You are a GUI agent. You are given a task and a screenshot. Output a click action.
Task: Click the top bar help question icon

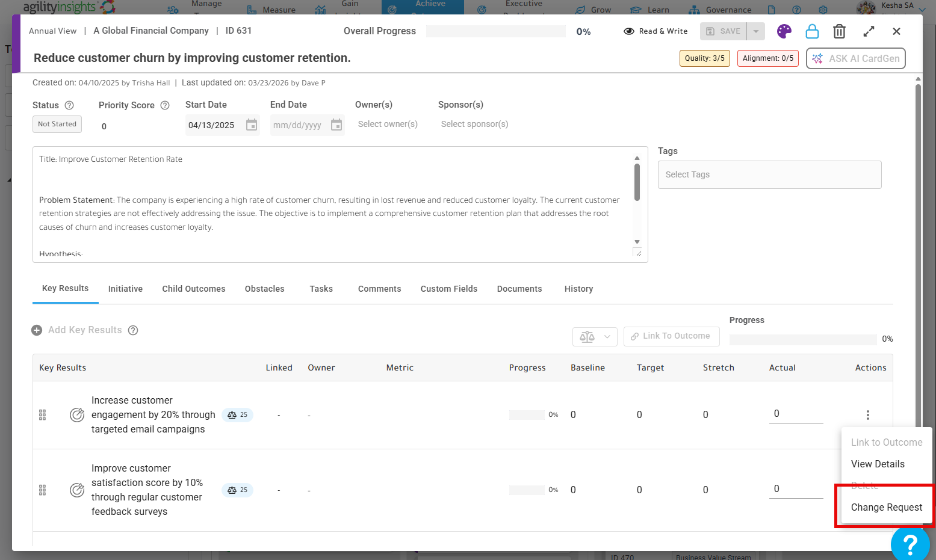point(797,10)
